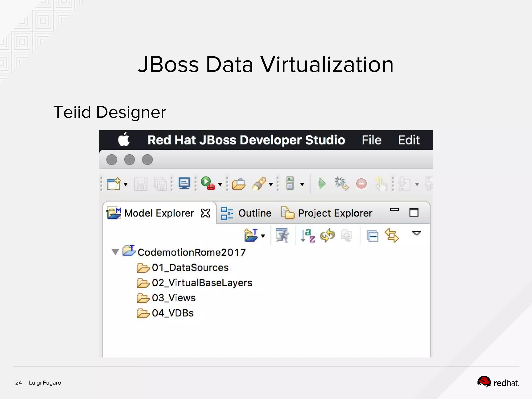This screenshot has height=399, width=532.
Task: Minimize the Model Explorer view panel
Action: pyautogui.click(x=394, y=210)
